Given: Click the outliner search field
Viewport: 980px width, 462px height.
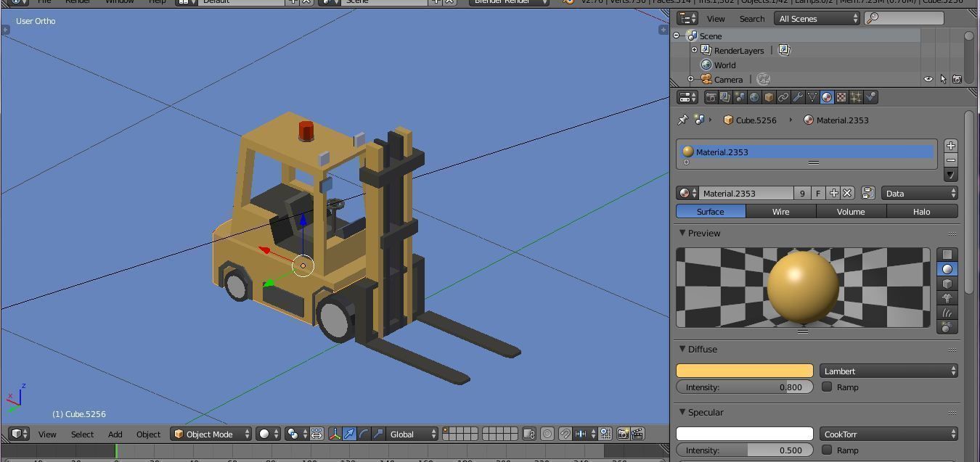Looking at the screenshot, I should tap(905, 18).
